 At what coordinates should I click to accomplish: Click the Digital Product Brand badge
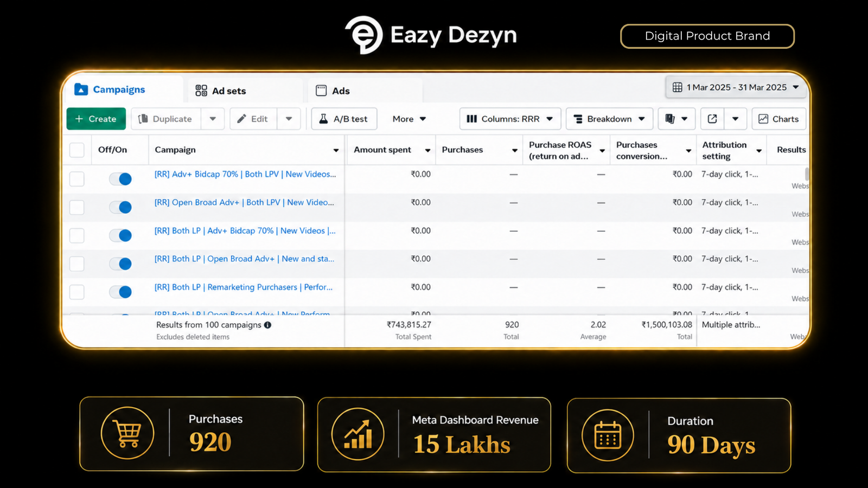[707, 36]
